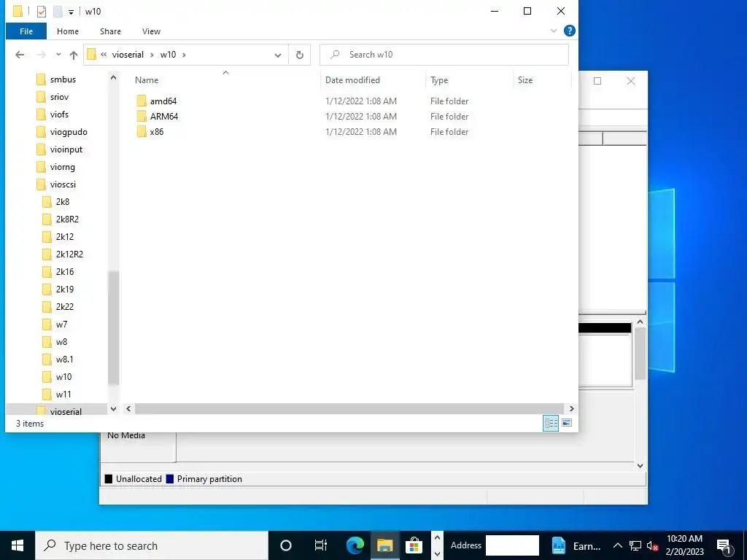Screen dimensions: 747x560
Task: Select the 2k19 subfolder in tree
Action: pyautogui.click(x=65, y=289)
